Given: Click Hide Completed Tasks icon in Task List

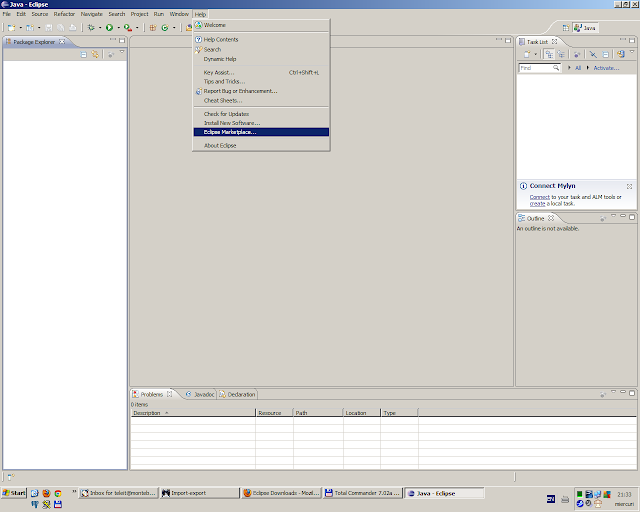Looking at the screenshot, I should tap(593, 54).
